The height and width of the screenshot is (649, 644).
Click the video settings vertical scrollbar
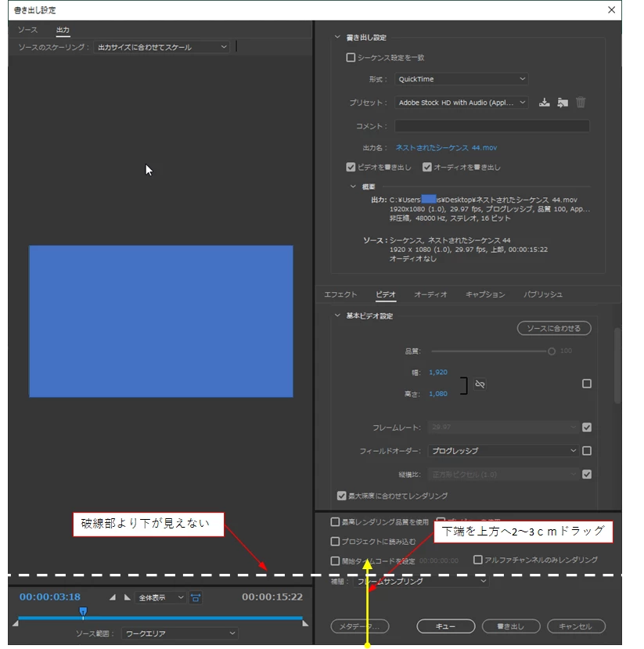(617, 366)
